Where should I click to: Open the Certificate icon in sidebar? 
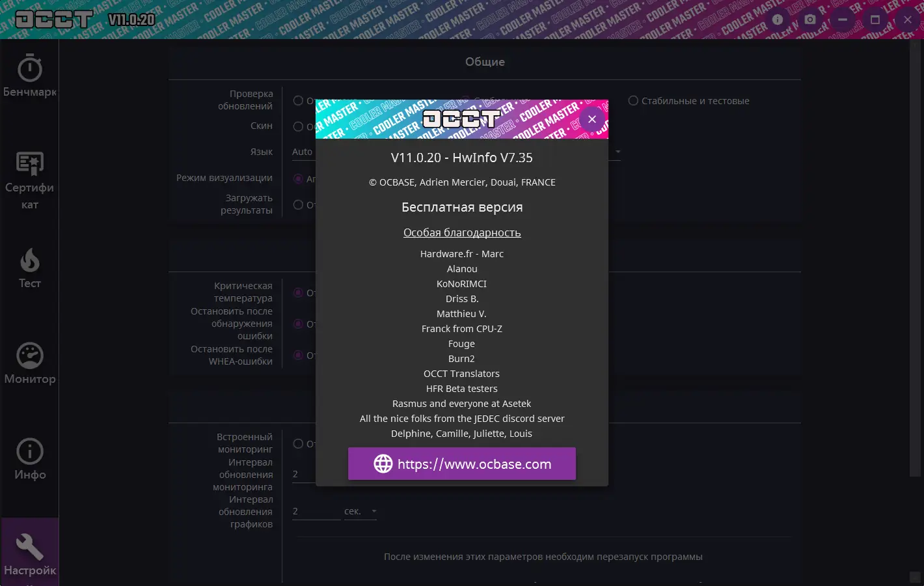point(30,164)
